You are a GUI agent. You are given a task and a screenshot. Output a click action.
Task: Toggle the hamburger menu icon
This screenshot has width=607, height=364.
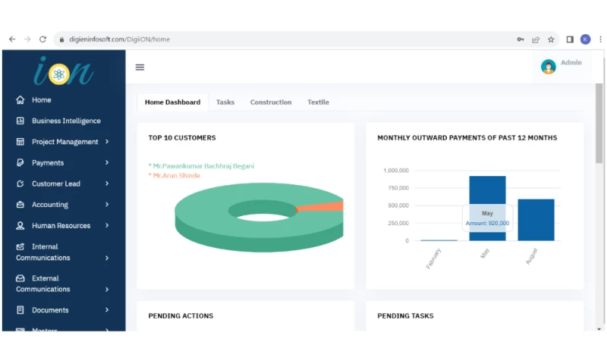[140, 67]
